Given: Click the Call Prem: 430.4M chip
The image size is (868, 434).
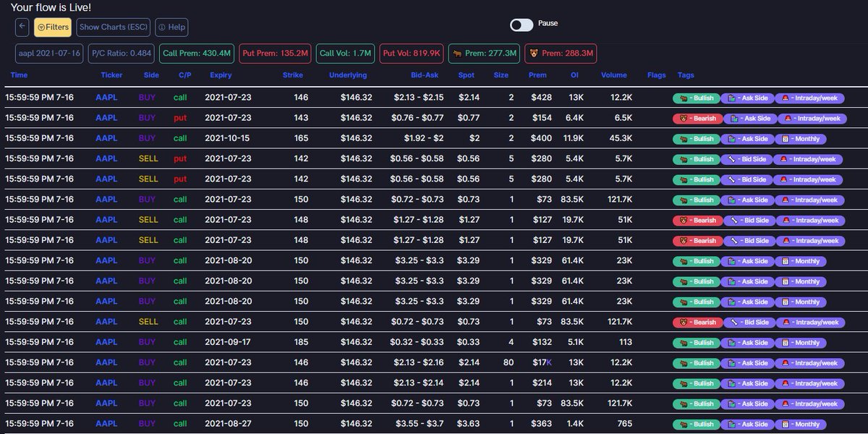Looking at the screenshot, I should (x=197, y=53).
